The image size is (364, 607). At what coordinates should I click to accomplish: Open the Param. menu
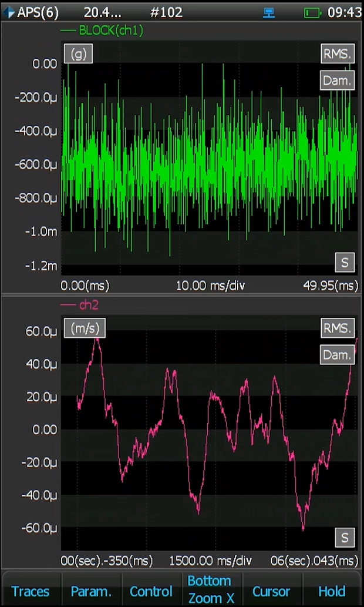click(x=91, y=591)
